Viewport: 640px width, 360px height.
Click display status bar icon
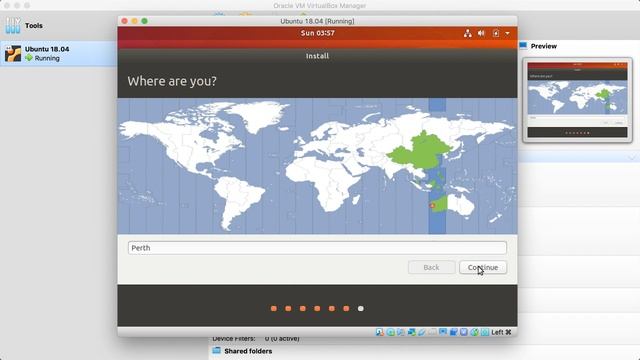(x=443, y=332)
